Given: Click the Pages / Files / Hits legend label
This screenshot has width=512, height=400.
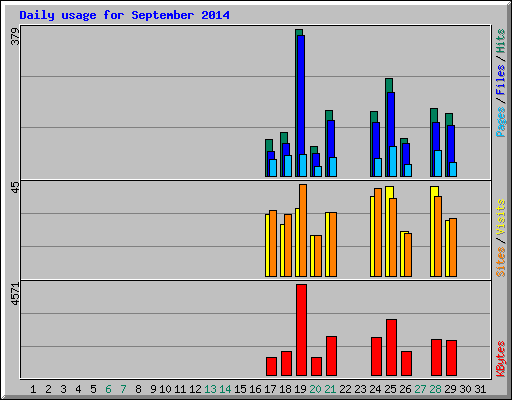Looking at the screenshot, I should [x=501, y=83].
